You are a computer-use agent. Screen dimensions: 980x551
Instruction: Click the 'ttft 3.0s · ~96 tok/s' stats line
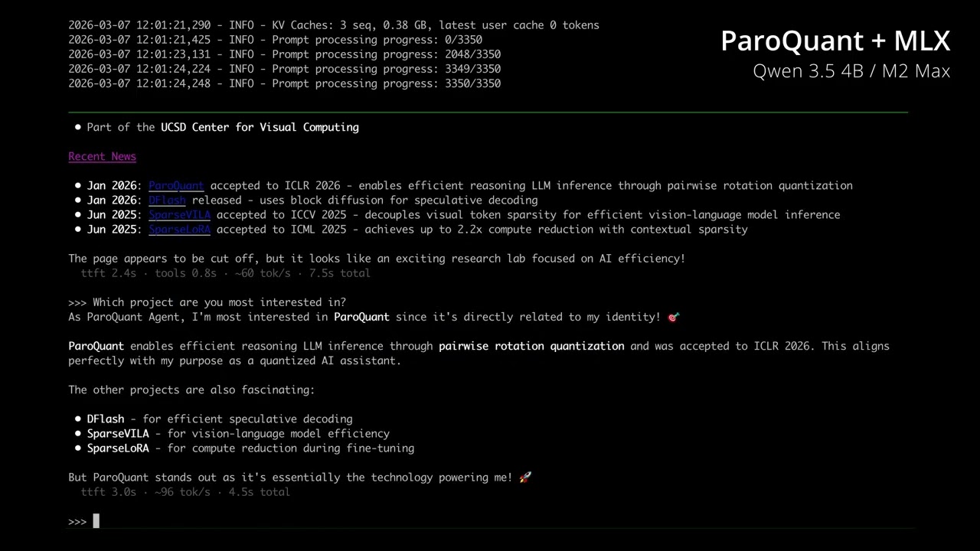(185, 492)
